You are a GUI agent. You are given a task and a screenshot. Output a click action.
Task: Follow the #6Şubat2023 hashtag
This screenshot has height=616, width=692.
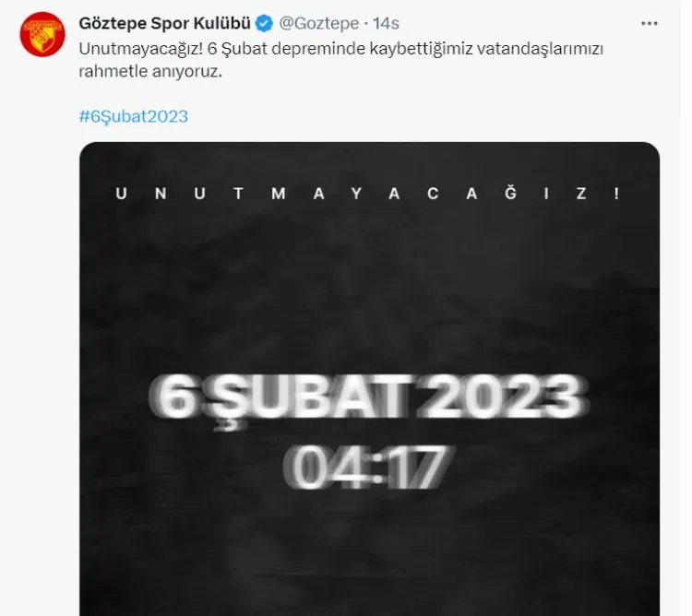coord(133,116)
